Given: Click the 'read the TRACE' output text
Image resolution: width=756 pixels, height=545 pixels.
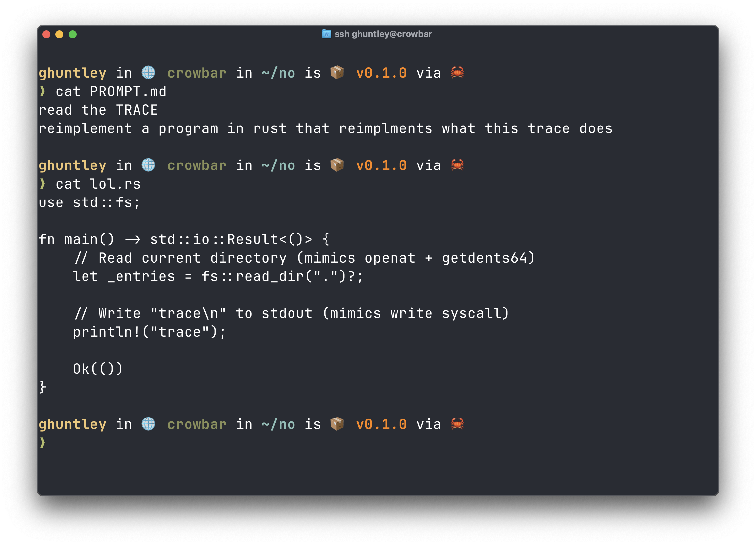Looking at the screenshot, I should pyautogui.click(x=98, y=110).
